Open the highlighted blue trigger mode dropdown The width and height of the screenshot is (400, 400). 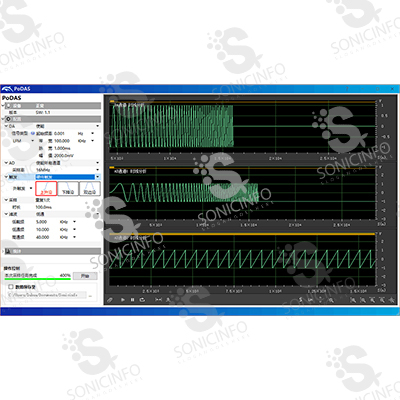tap(97, 177)
